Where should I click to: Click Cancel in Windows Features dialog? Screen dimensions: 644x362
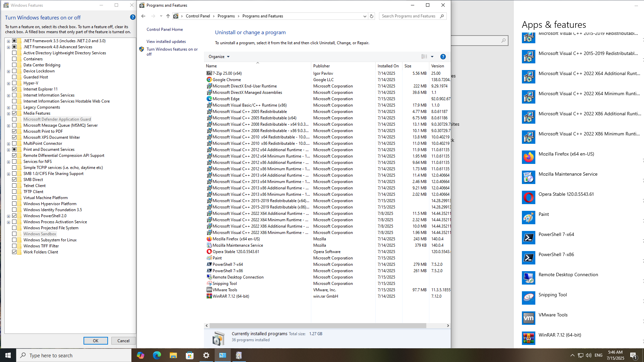[x=123, y=341]
